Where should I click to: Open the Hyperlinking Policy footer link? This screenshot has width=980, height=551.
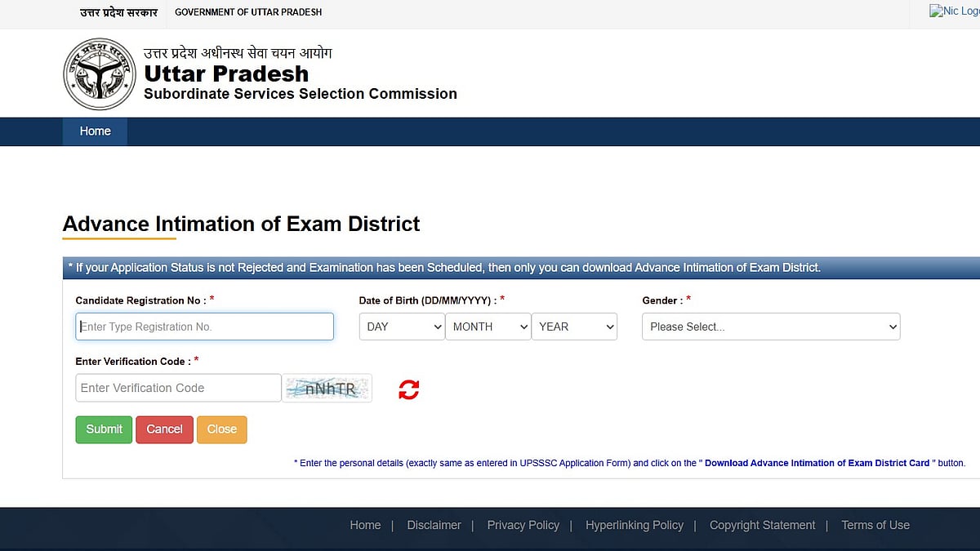pyautogui.click(x=634, y=525)
